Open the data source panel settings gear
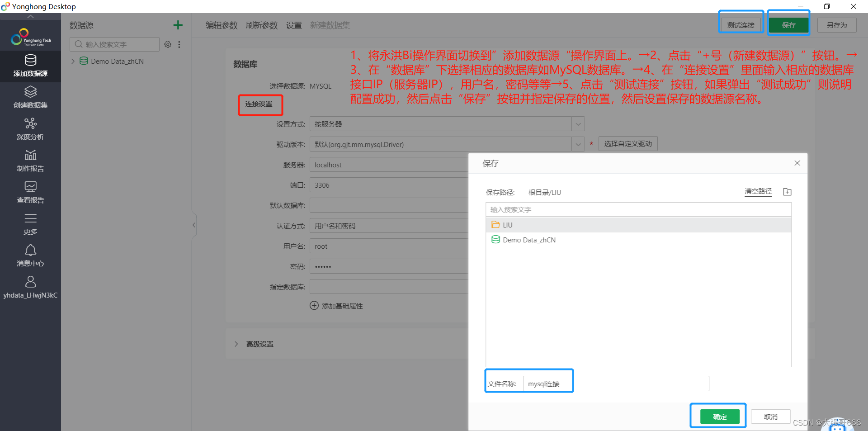 pos(168,44)
